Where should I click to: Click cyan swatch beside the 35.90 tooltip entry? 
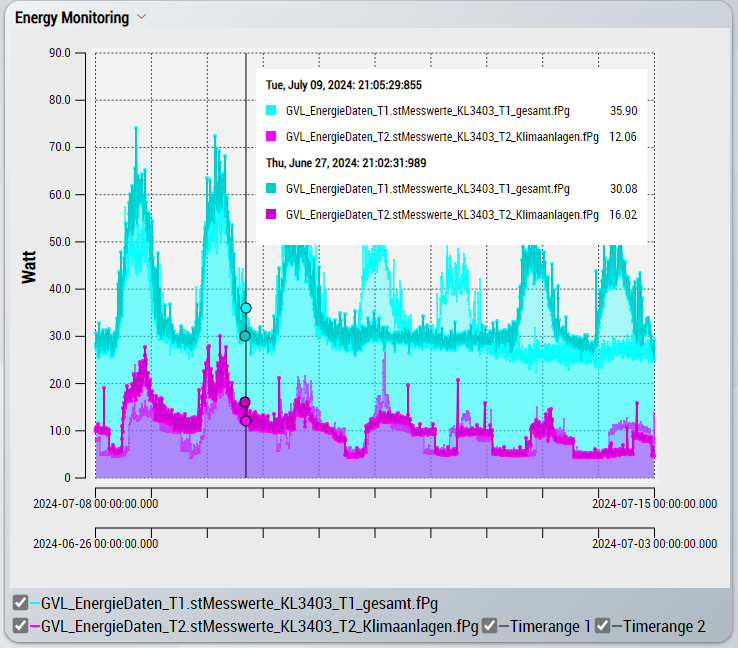click(x=272, y=110)
